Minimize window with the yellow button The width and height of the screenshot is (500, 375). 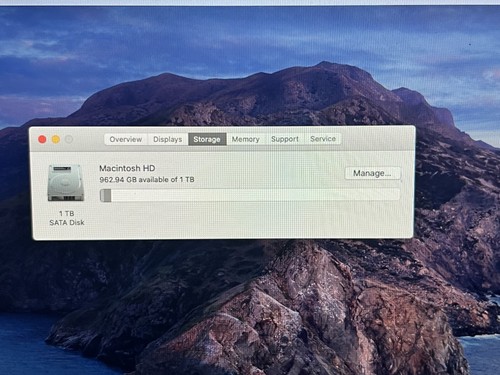[56, 139]
